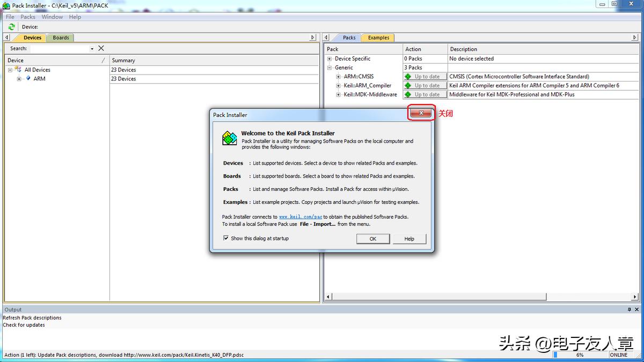The height and width of the screenshot is (362, 644).
Task: Click the download progress bar in status bar
Action: click(580, 354)
